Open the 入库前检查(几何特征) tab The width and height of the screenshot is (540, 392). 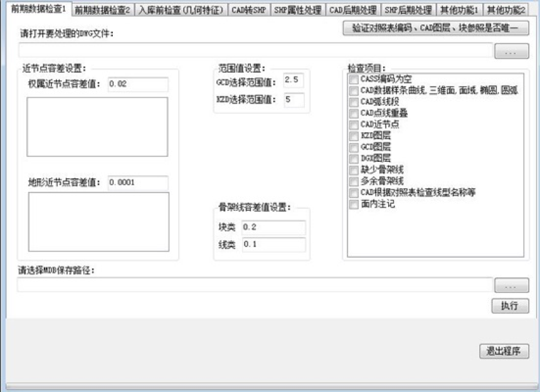click(x=181, y=10)
